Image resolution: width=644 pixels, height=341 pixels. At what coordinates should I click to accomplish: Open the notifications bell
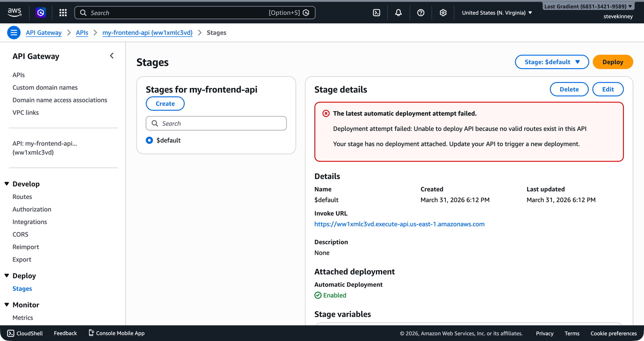point(398,13)
